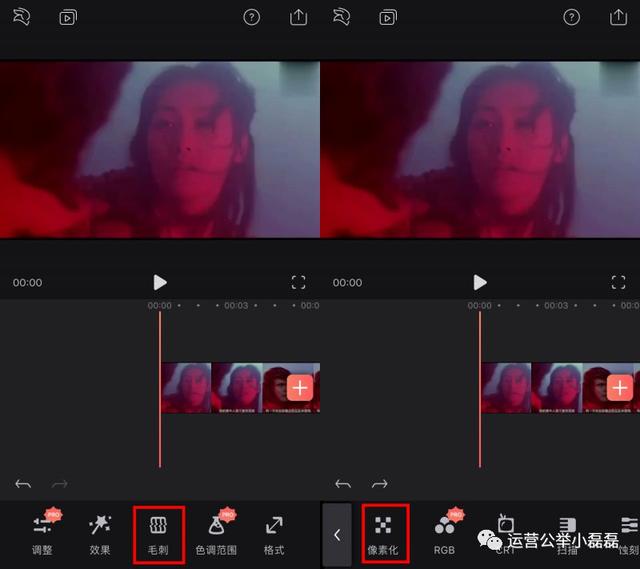Select the RGB effect in right panel
Screen dimensions: 640x569
444,535
